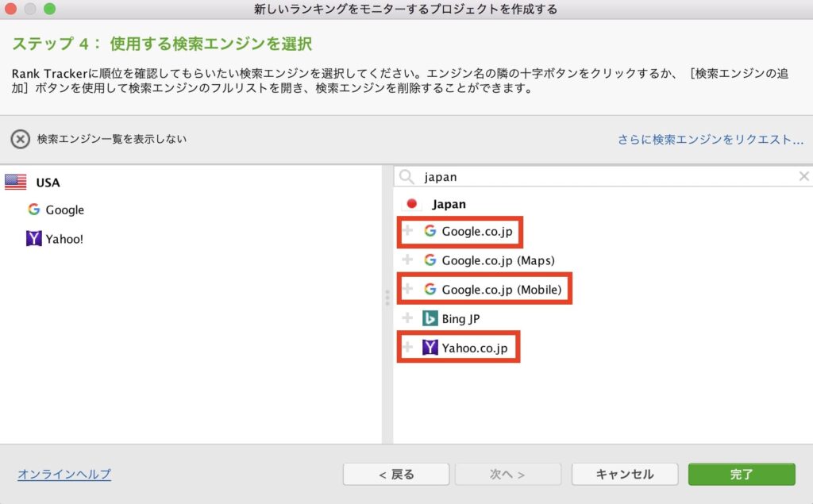Select the Yahoo.co.jp entry
Screen dimensions: 813x504
(x=475, y=348)
